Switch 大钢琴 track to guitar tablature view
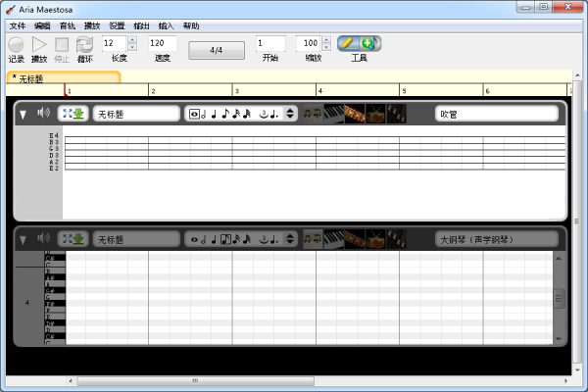The image size is (588, 392). [x=354, y=238]
